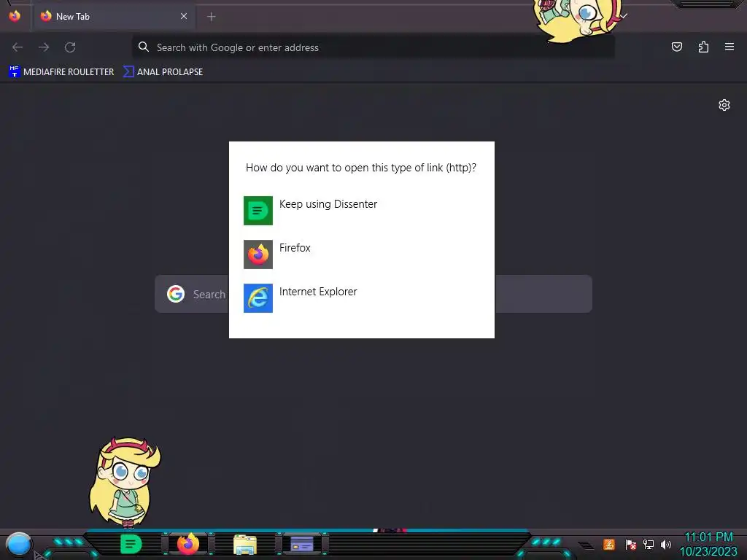Show hidden tray icons
The image size is (747, 560).
pos(587,545)
